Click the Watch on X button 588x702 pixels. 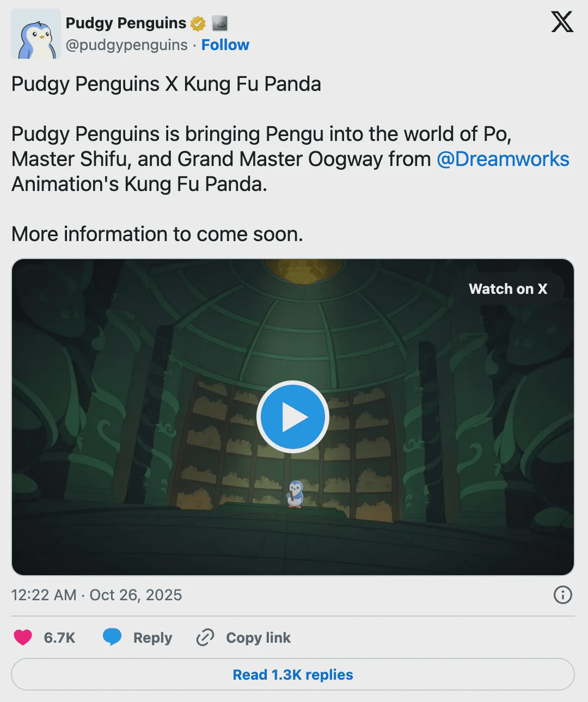508,289
